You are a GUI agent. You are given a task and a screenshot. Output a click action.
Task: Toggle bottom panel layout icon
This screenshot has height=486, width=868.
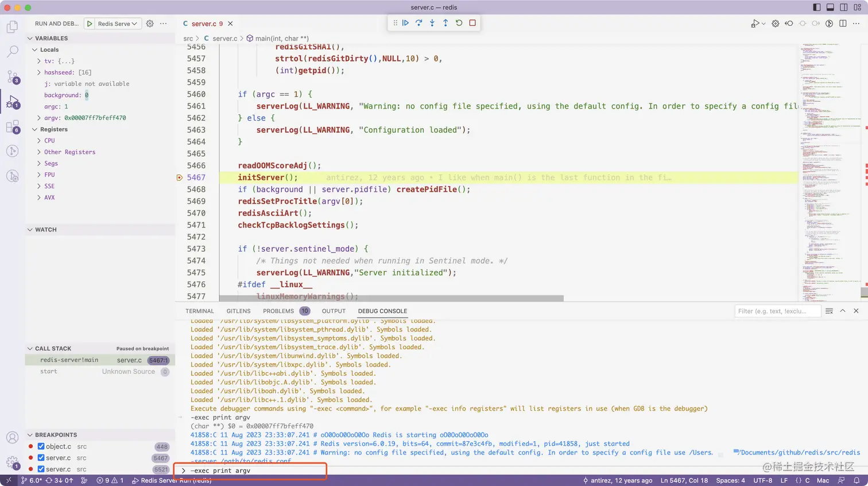pyautogui.click(x=830, y=7)
